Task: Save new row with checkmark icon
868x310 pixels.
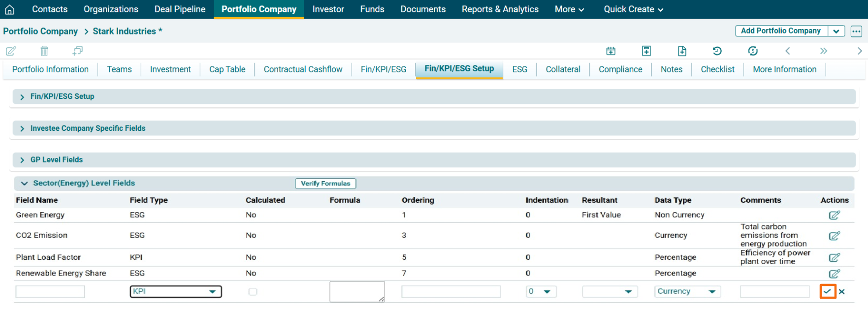Action: (x=827, y=291)
